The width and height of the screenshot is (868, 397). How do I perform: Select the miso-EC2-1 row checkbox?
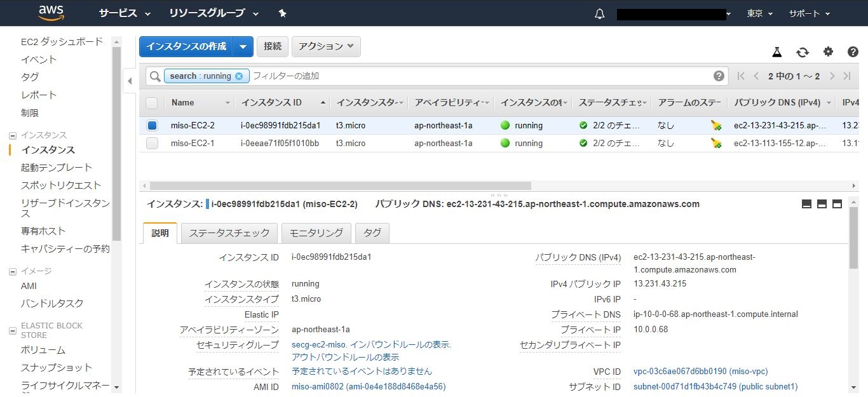tap(152, 144)
